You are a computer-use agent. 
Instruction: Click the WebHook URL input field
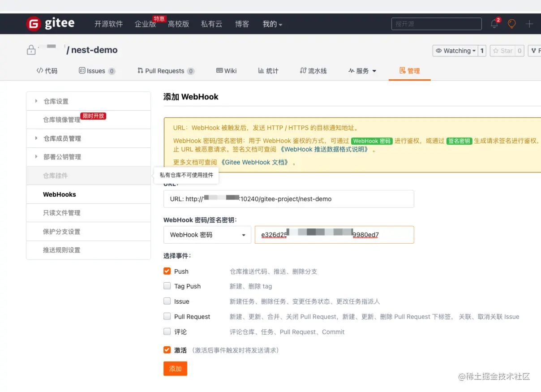coord(289,199)
